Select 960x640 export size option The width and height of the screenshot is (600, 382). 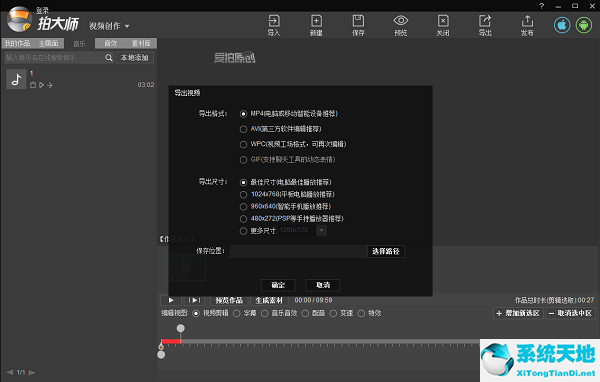point(243,207)
